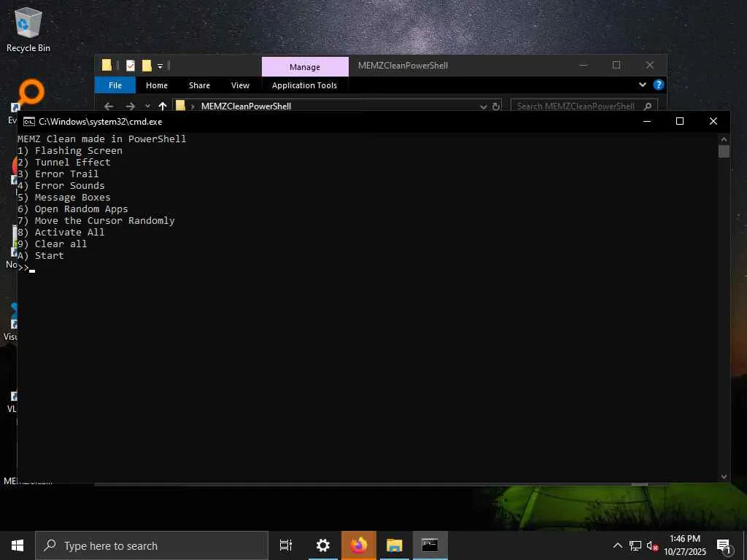
Task: Click the '3) Error Trail' line
Action: (x=58, y=174)
